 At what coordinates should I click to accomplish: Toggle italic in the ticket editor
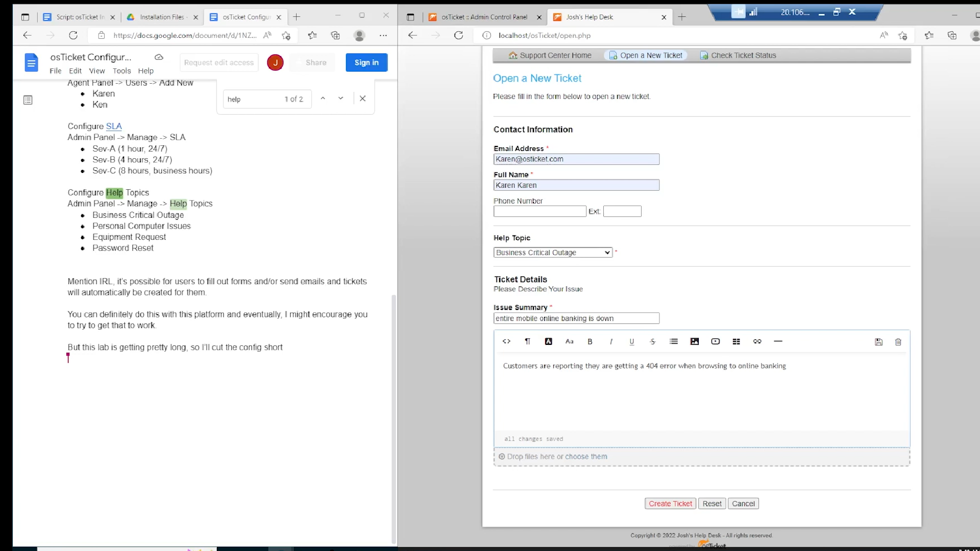point(611,341)
